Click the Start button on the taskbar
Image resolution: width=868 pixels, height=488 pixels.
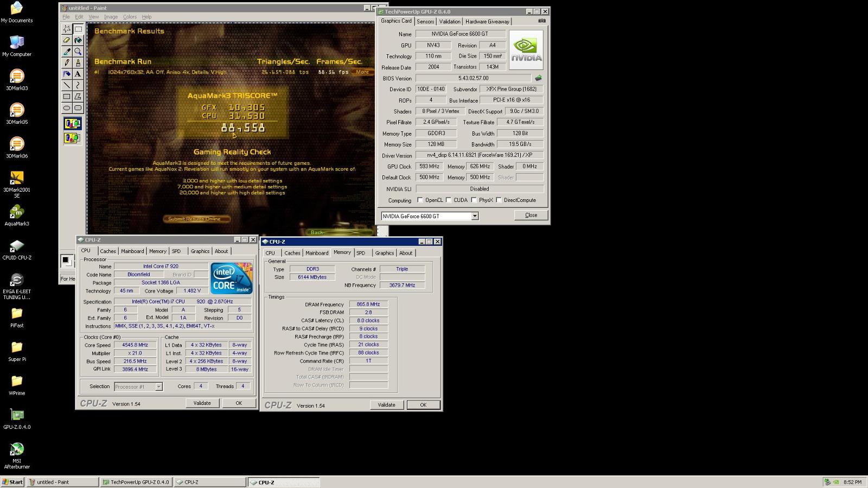tap(12, 482)
